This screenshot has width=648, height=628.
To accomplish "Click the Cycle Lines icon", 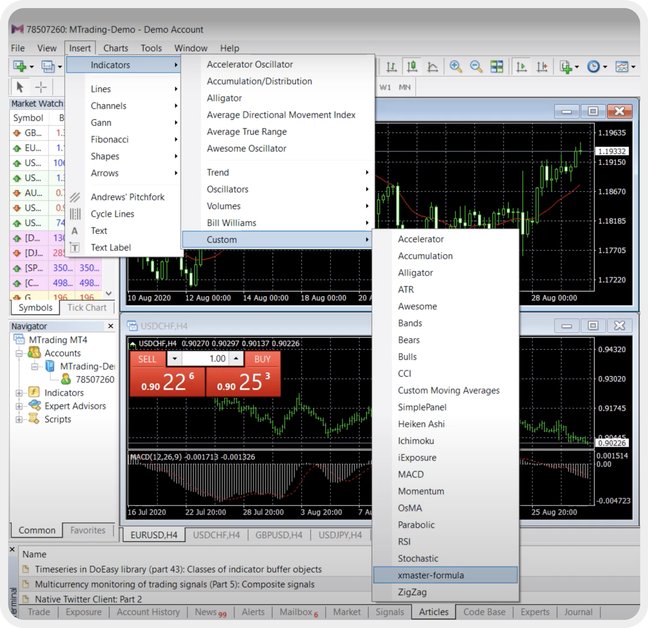I will pos(75,214).
